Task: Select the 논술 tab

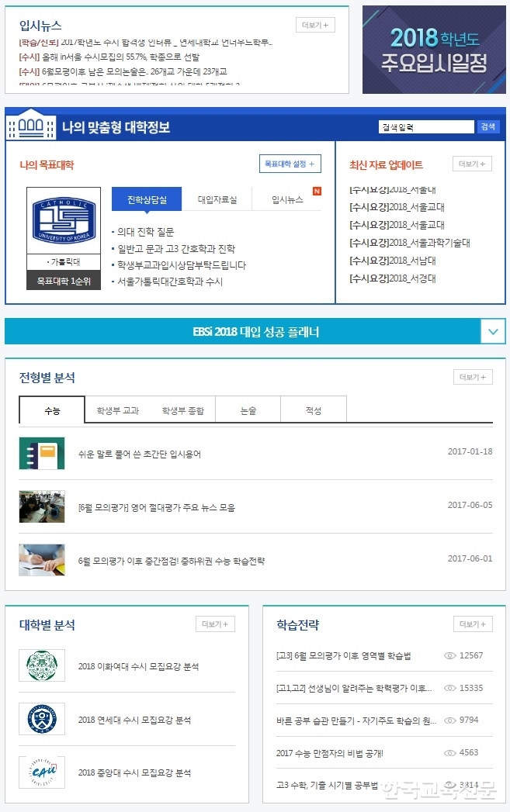Action: [x=248, y=411]
